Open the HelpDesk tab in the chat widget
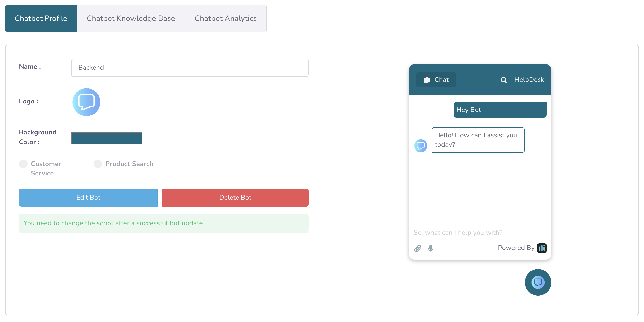 point(529,80)
